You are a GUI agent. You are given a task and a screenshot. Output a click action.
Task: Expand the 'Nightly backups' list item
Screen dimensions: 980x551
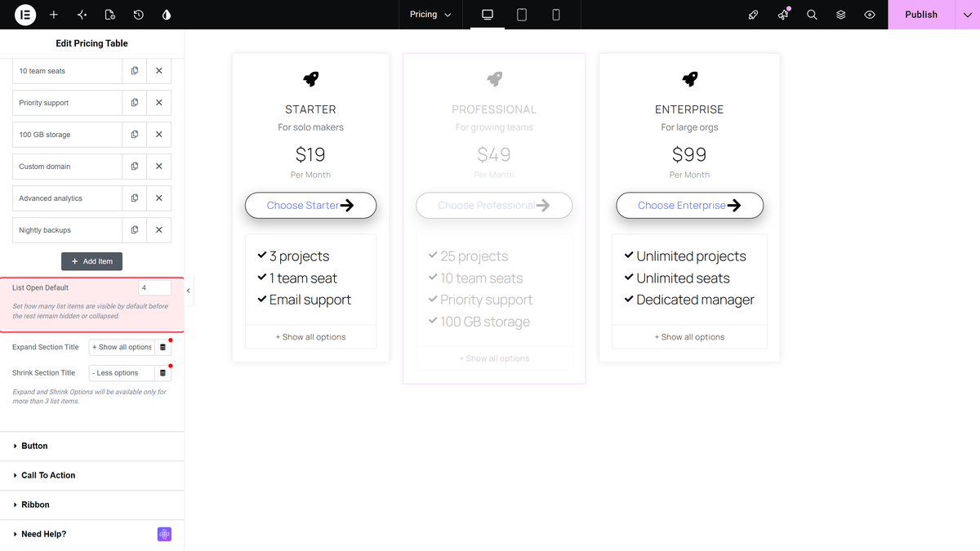67,230
